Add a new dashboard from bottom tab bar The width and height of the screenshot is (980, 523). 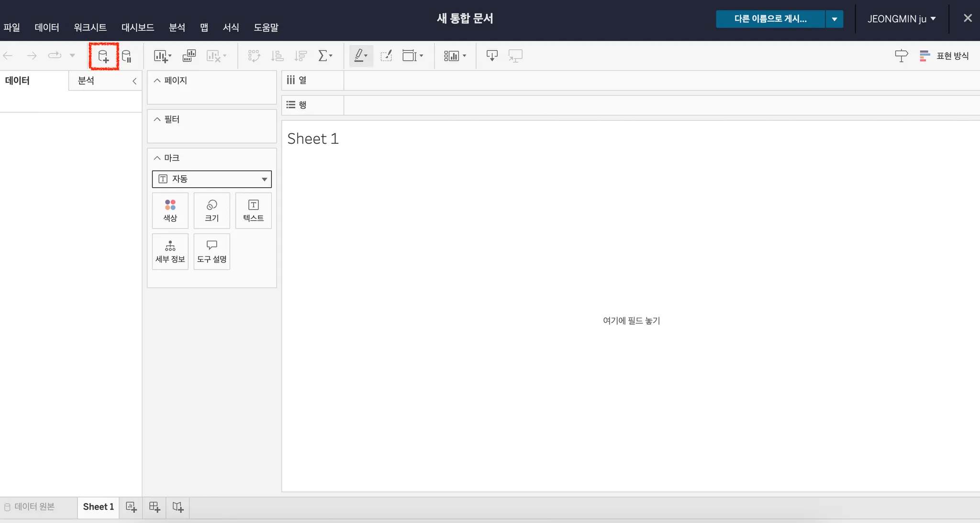pyautogui.click(x=155, y=507)
